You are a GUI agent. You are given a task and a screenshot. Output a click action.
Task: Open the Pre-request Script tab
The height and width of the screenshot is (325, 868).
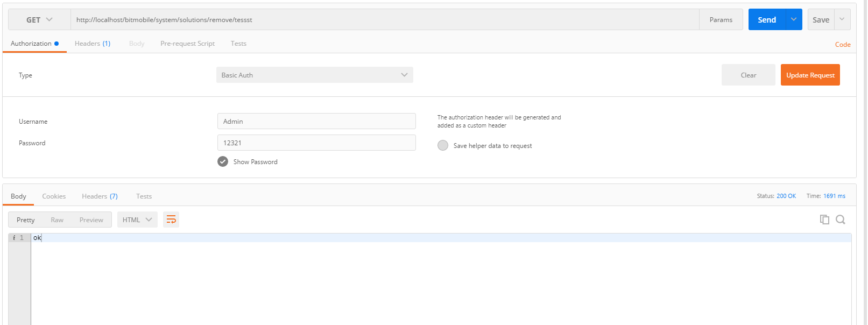tap(187, 44)
